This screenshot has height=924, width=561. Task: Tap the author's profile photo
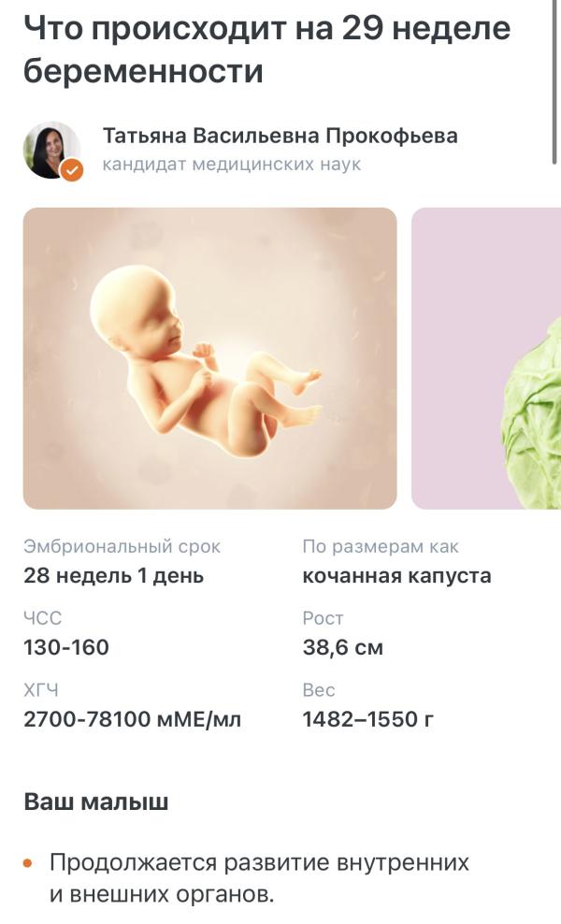pos(51,151)
